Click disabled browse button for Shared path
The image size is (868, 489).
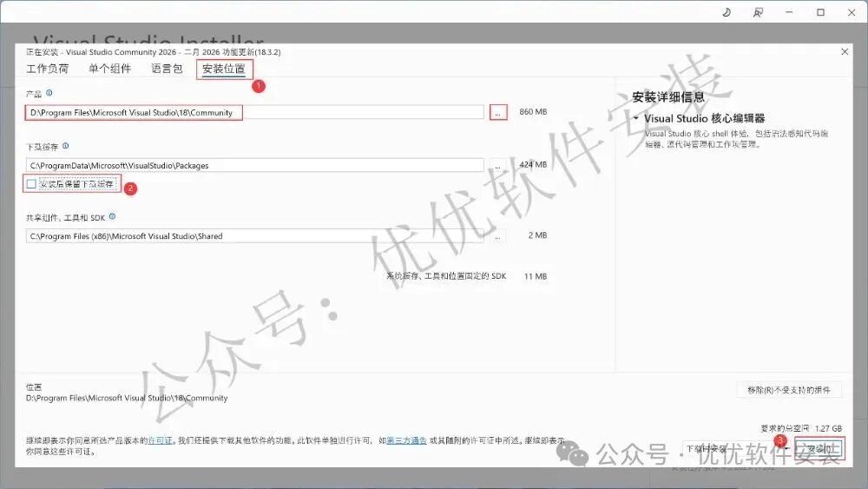click(x=498, y=236)
